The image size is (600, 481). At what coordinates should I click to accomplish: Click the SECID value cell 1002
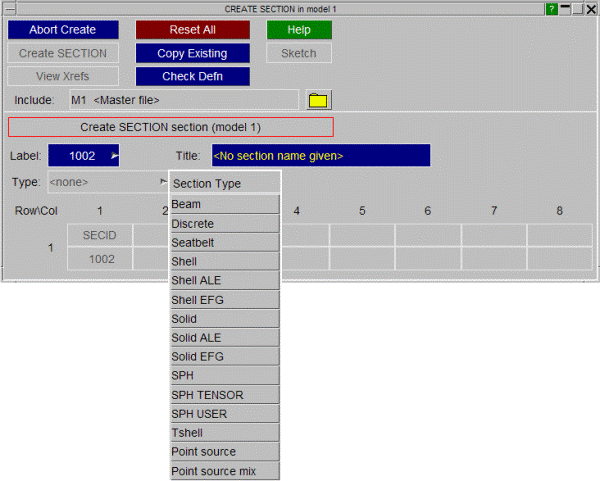[100, 258]
